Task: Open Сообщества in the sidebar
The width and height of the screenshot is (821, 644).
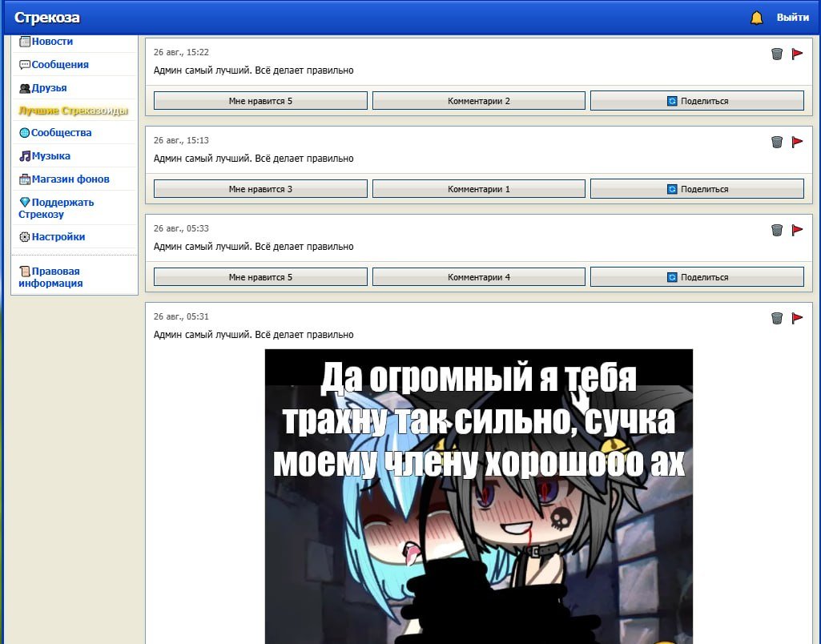Action: pos(61,132)
